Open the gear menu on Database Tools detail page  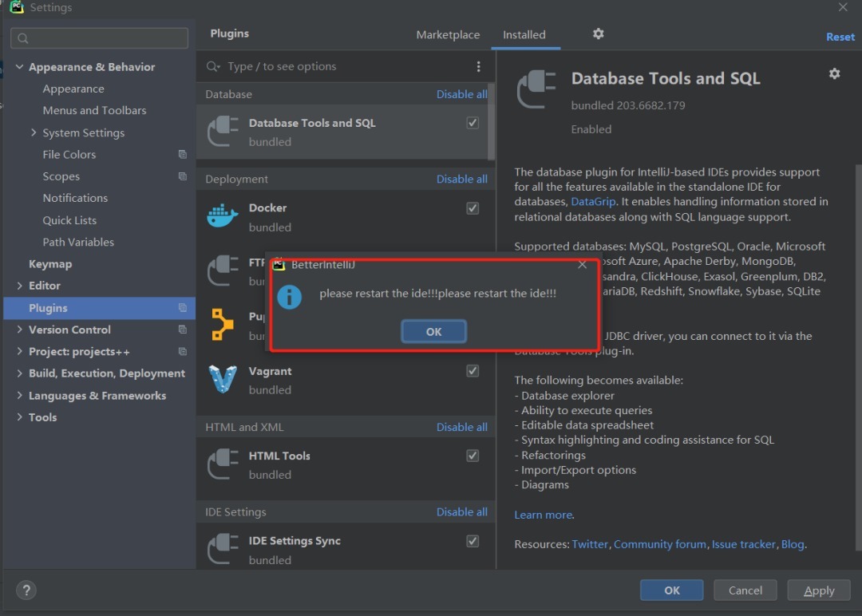pyautogui.click(x=834, y=73)
